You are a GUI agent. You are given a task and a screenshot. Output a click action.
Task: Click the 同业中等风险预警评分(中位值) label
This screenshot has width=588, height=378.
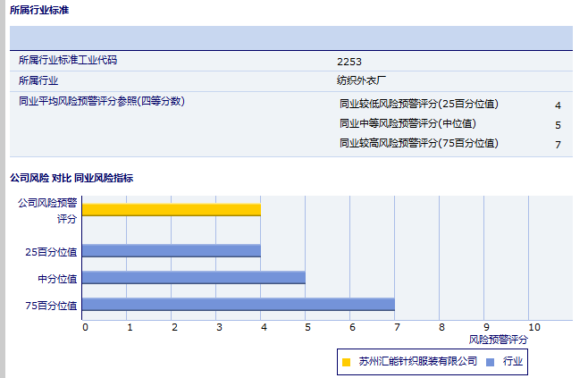[407, 123]
